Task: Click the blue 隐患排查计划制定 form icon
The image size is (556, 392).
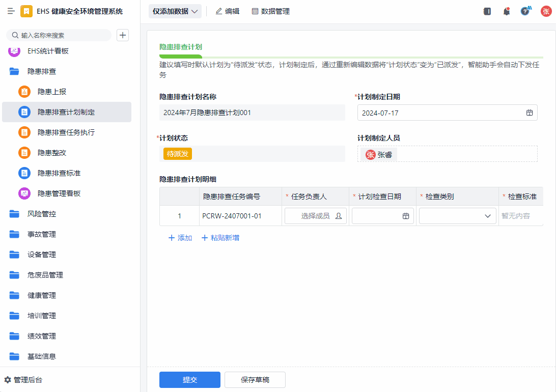Action: coord(24,112)
